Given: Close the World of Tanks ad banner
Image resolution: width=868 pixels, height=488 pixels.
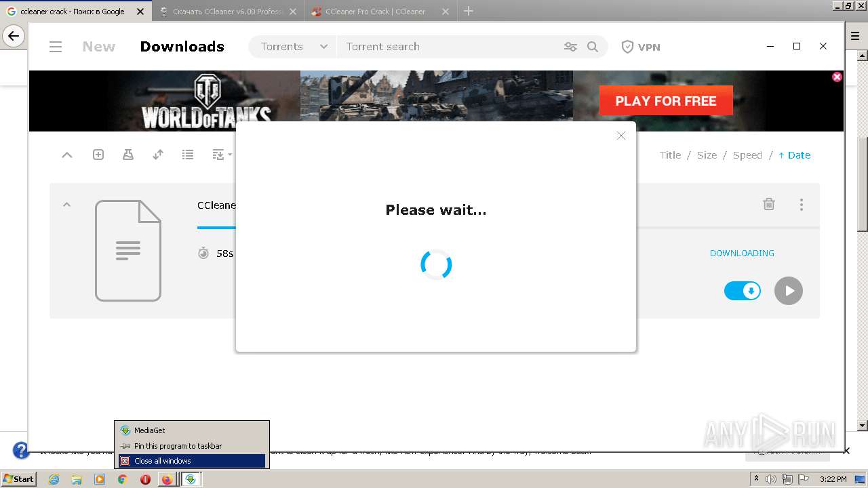Looking at the screenshot, I should pyautogui.click(x=837, y=77).
